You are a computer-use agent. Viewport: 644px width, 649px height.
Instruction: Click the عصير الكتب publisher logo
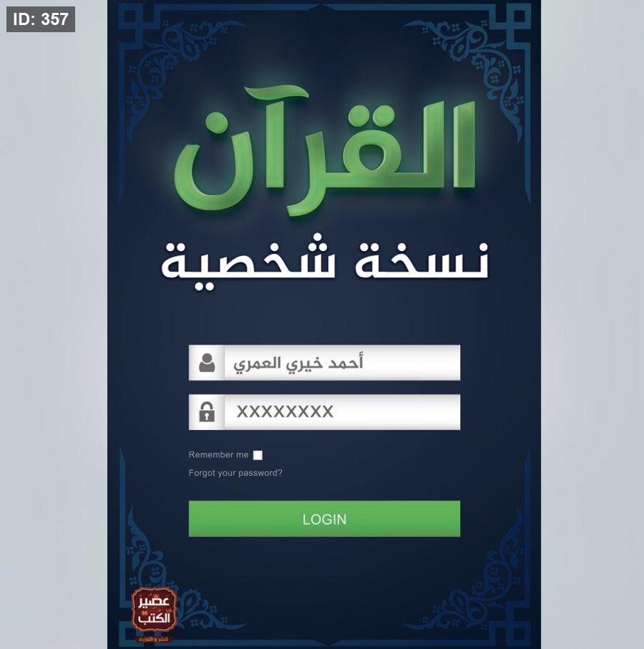[x=154, y=609]
